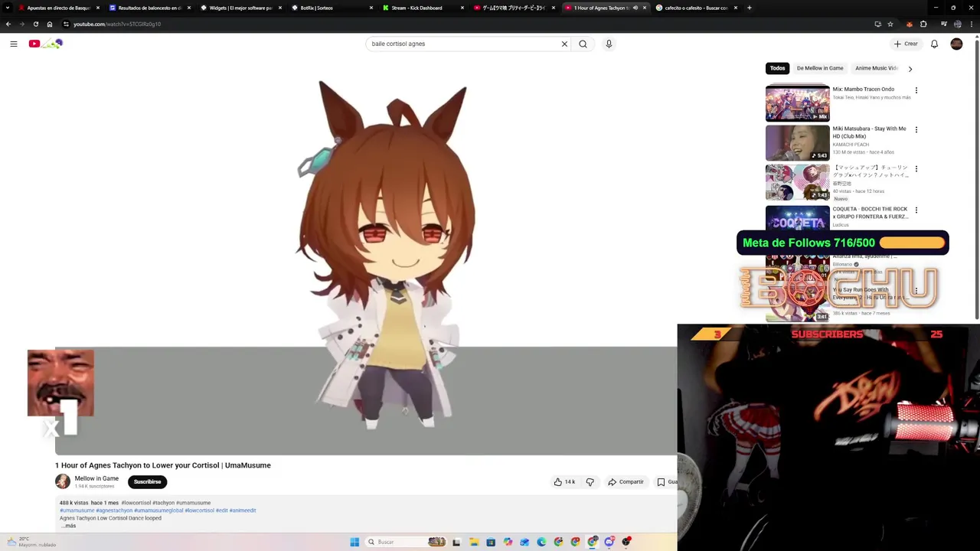Close the BotRix Sorteos tab

pyautogui.click(x=371, y=8)
